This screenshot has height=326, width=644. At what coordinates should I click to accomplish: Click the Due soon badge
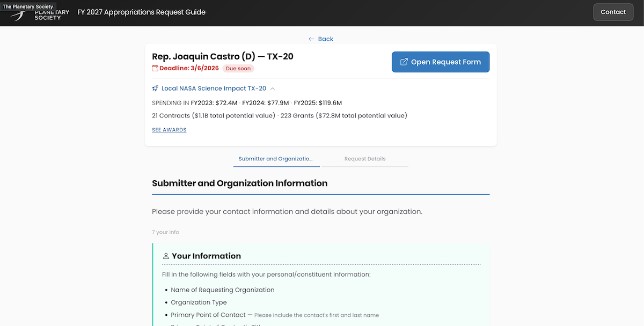[238, 69]
